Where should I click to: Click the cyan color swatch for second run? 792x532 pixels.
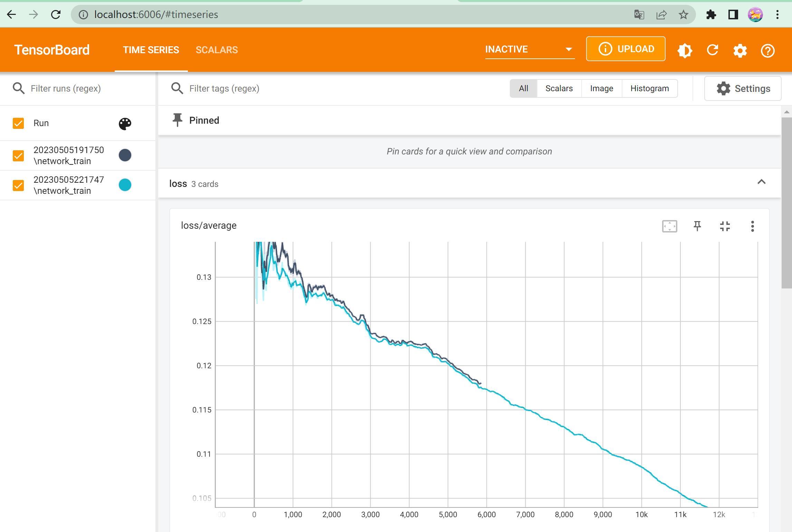(x=125, y=185)
